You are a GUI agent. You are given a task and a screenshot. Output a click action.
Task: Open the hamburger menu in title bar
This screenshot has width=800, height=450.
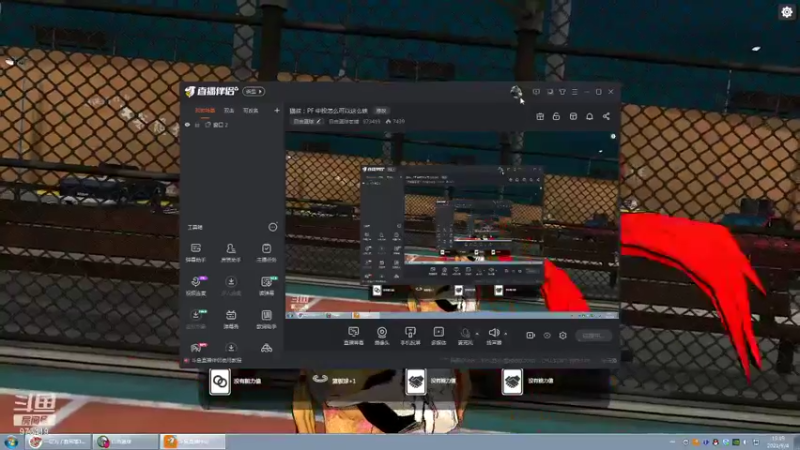pos(574,92)
